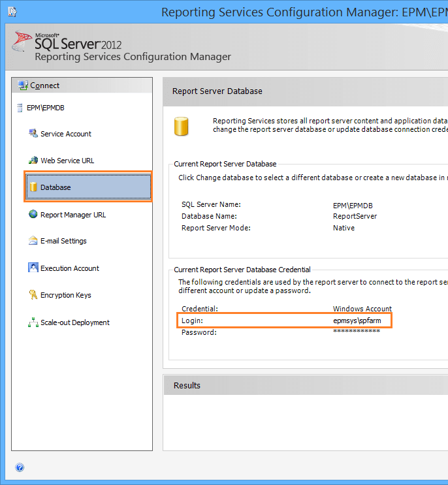Click the Report Manager URL globe icon
This screenshot has height=485, width=448.
click(33, 214)
